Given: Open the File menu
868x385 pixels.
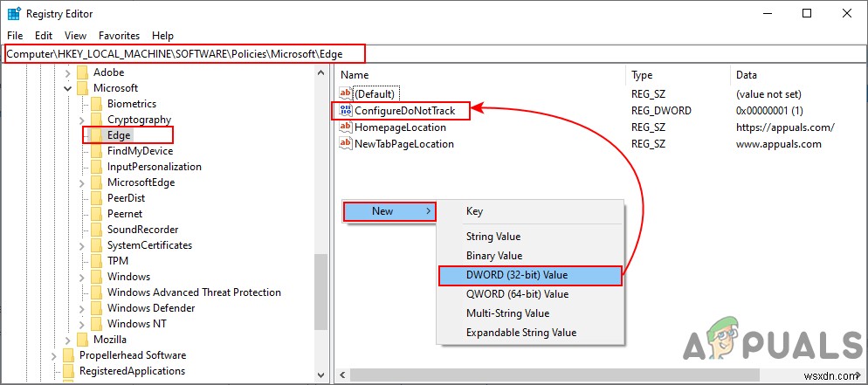Looking at the screenshot, I should click(x=15, y=36).
